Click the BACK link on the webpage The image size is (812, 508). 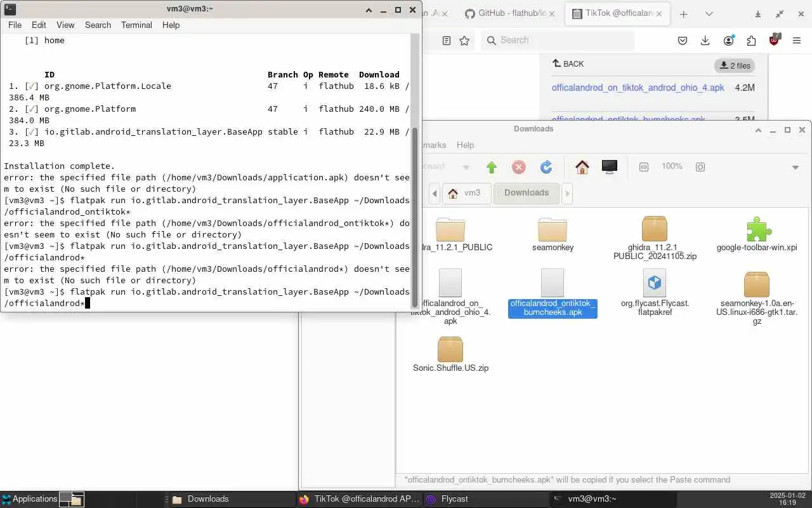coord(568,63)
